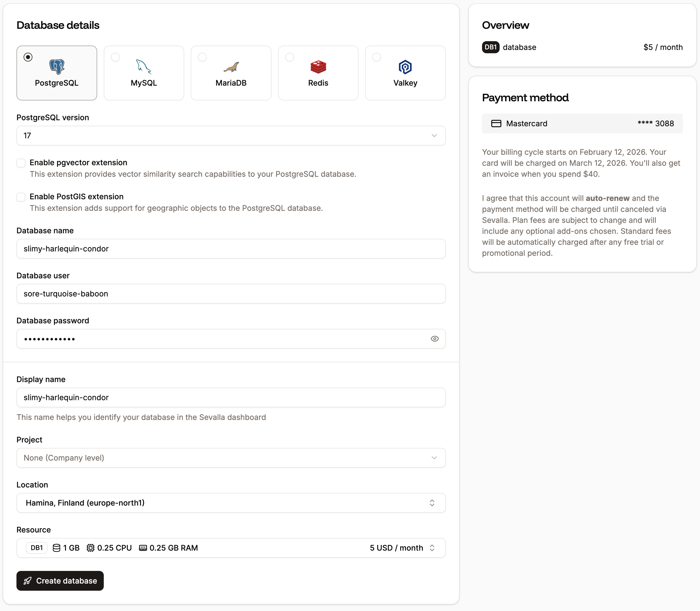Click the rocket icon on Create database

pyautogui.click(x=28, y=581)
